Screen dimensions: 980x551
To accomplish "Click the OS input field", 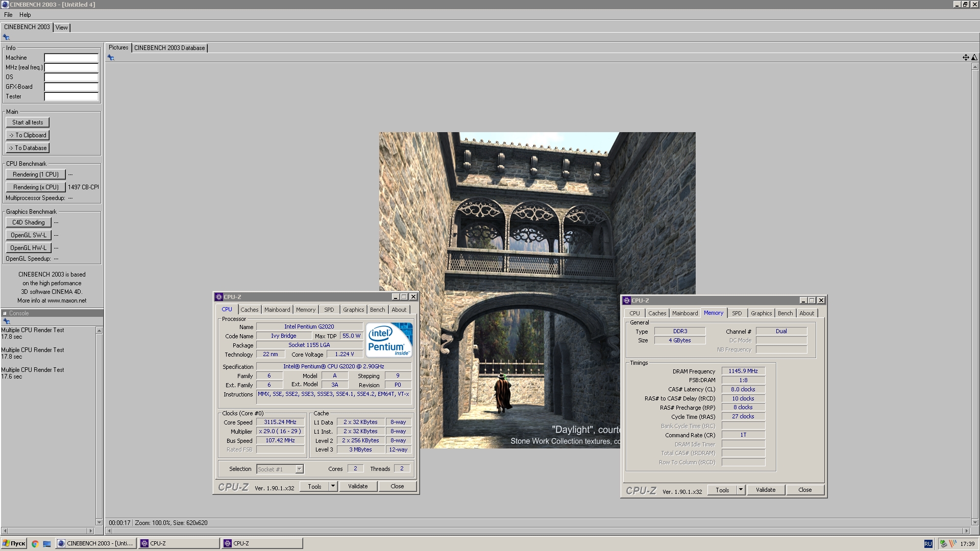I will (71, 77).
